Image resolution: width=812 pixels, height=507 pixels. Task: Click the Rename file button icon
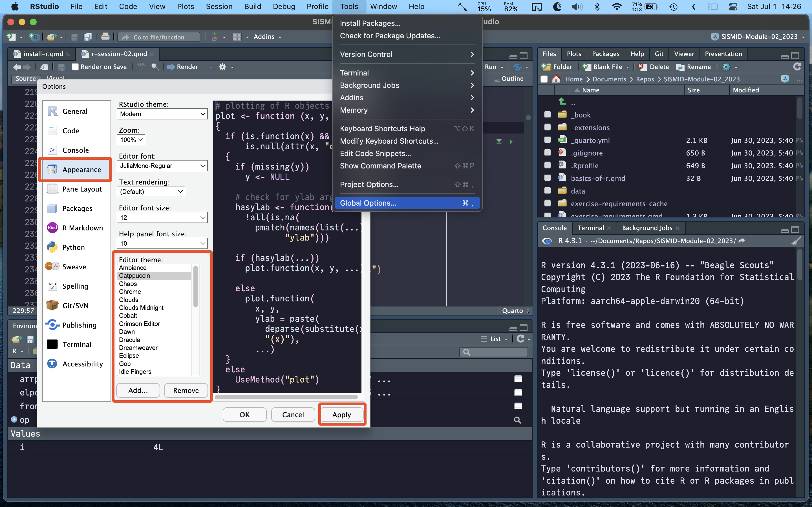point(680,67)
